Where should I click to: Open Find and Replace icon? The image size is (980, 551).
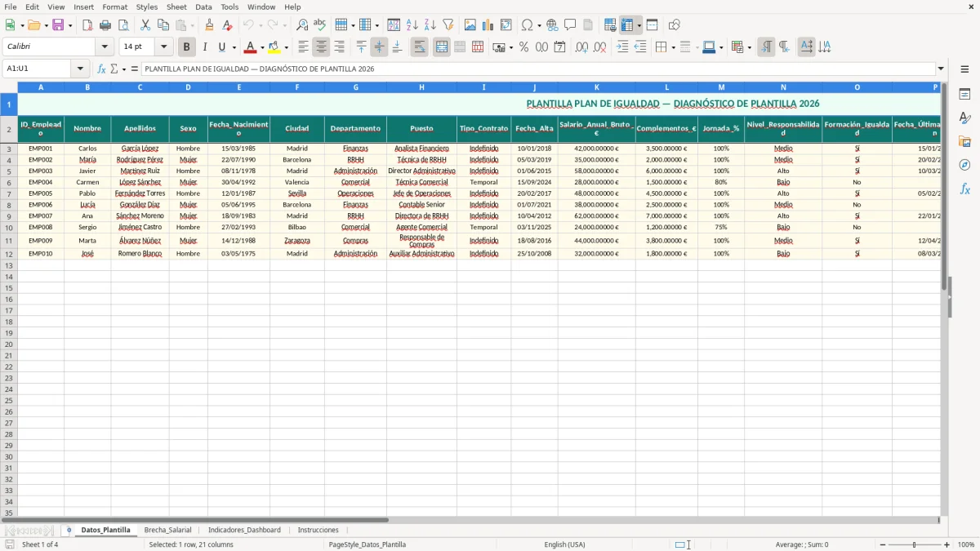302,25
